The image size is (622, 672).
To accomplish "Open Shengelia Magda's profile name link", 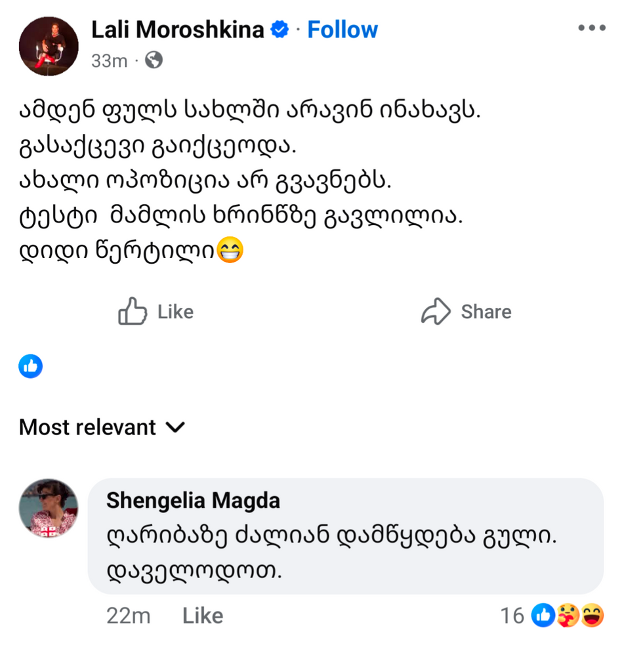I will 193,501.
